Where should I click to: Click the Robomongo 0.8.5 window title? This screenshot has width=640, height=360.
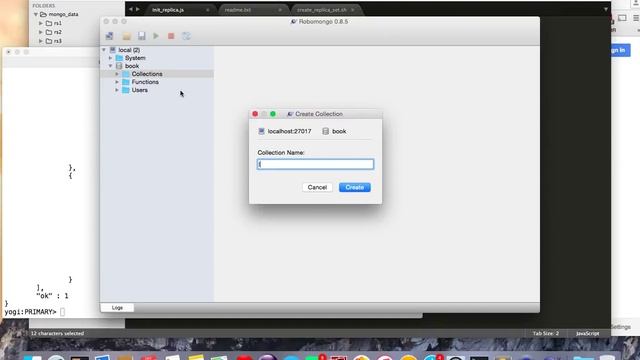[323, 22]
